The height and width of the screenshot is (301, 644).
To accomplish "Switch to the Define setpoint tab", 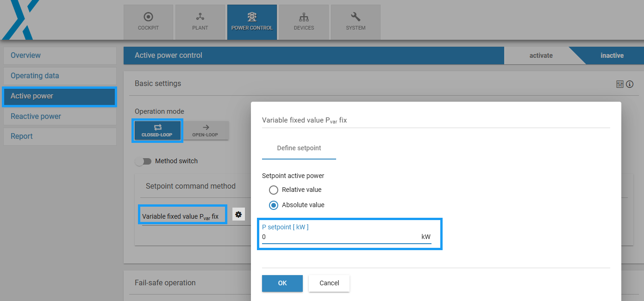I will pyautogui.click(x=299, y=148).
